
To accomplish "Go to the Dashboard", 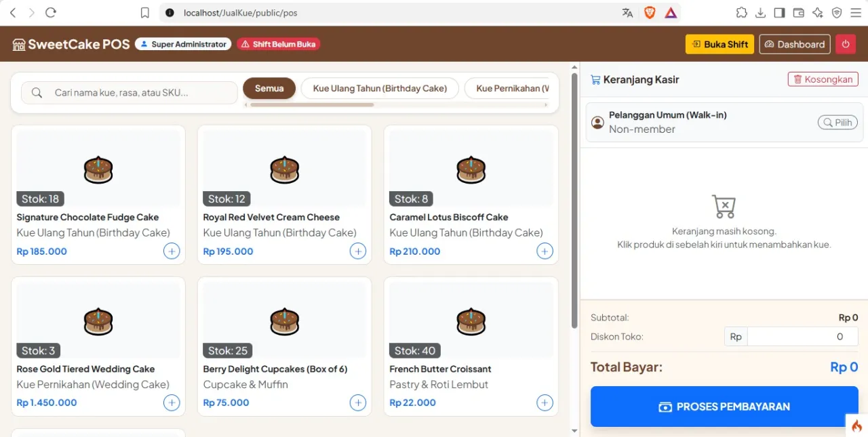I will (795, 44).
